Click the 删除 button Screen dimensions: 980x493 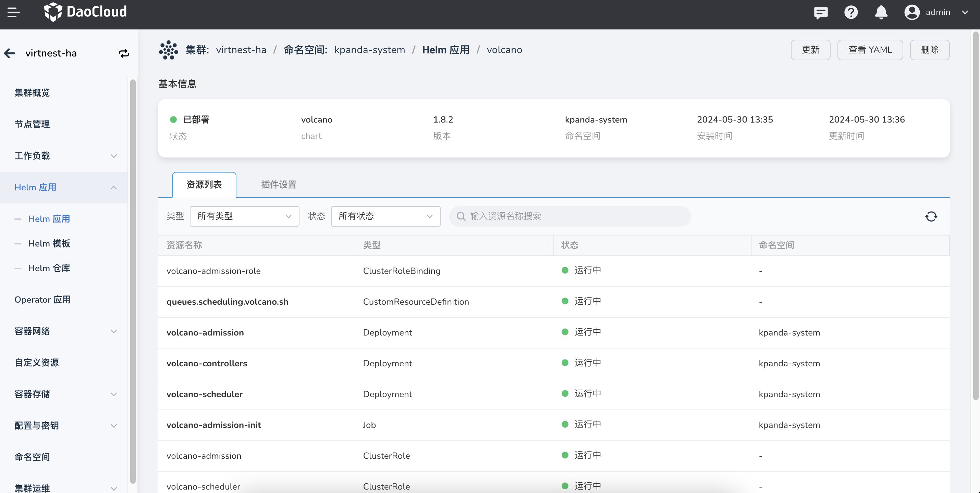[929, 50]
